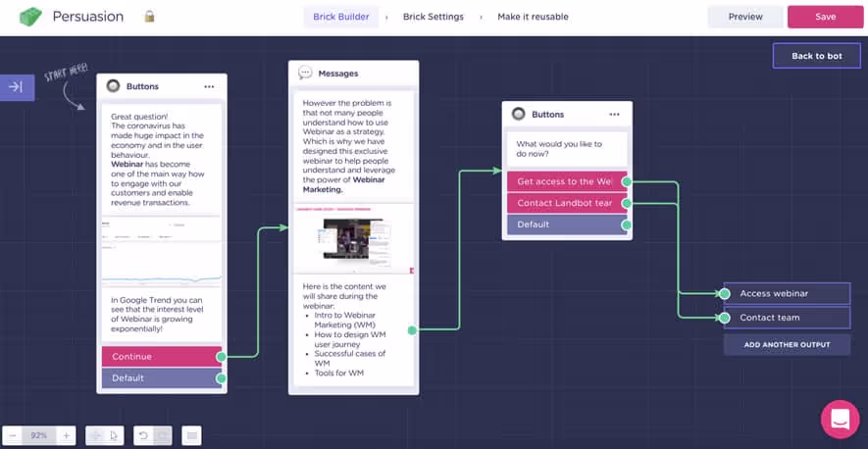This screenshot has width=868, height=449.
Task: Select the Contact team output
Action: pos(787,318)
